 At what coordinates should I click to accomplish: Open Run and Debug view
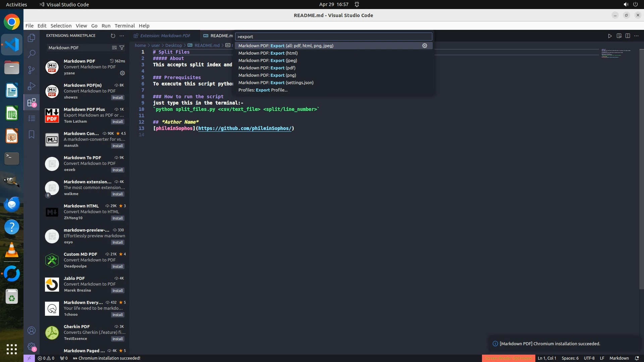32,86
